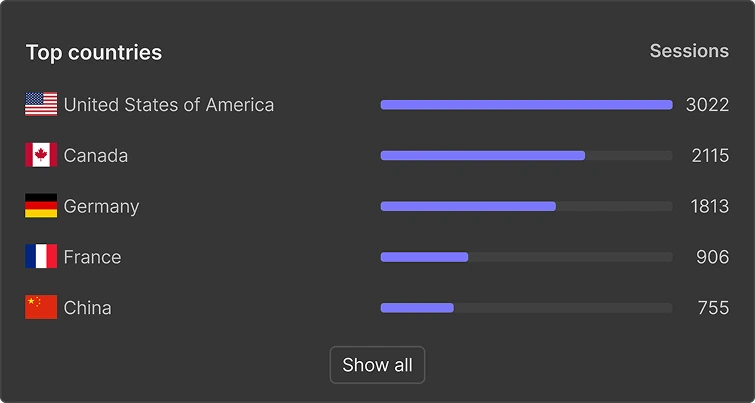Click the China sessions progress bar

[x=526, y=308]
